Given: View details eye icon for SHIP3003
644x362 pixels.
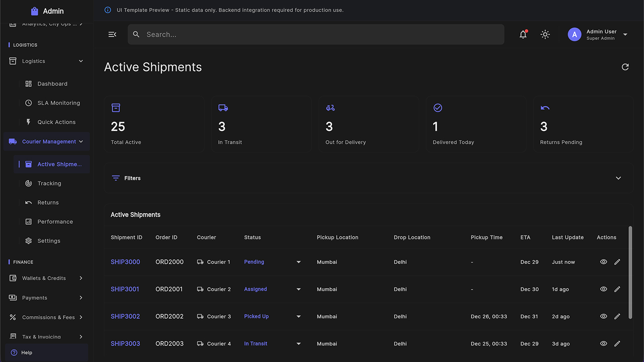Looking at the screenshot, I should (x=604, y=343).
